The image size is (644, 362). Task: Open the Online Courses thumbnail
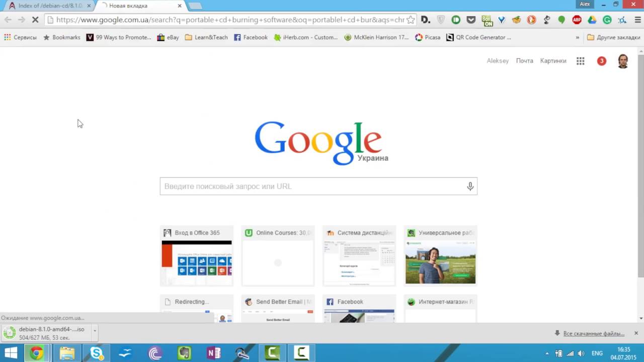(278, 256)
